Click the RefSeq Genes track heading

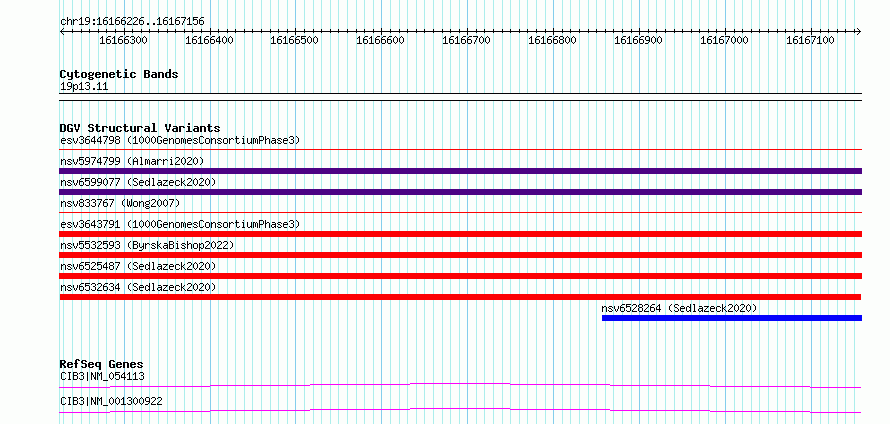click(x=102, y=364)
